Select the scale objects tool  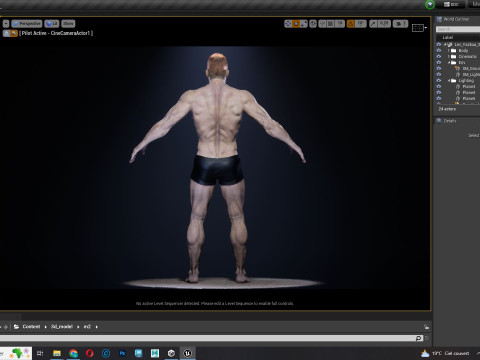(x=304, y=24)
